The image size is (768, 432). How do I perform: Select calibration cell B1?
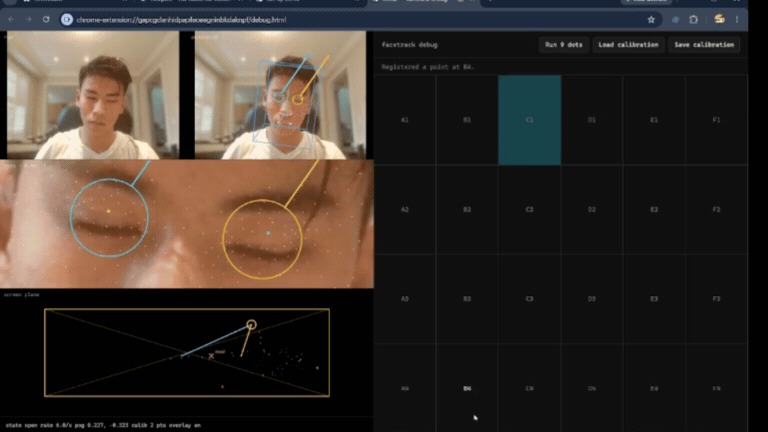tap(467, 120)
